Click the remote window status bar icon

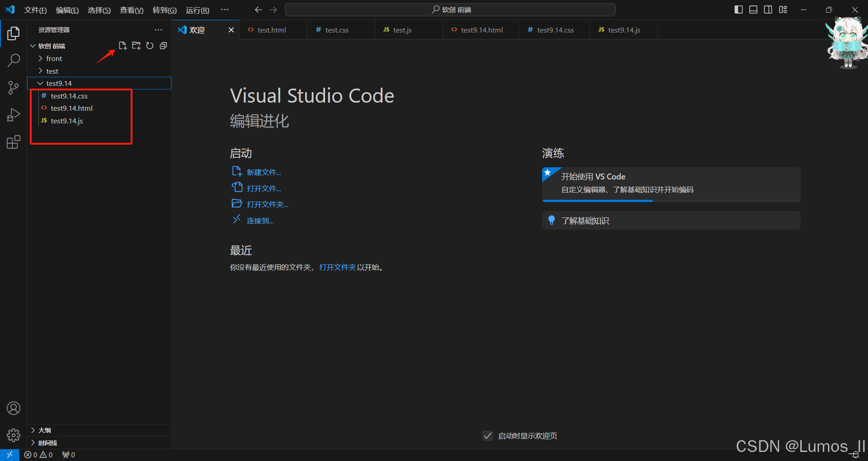9,455
